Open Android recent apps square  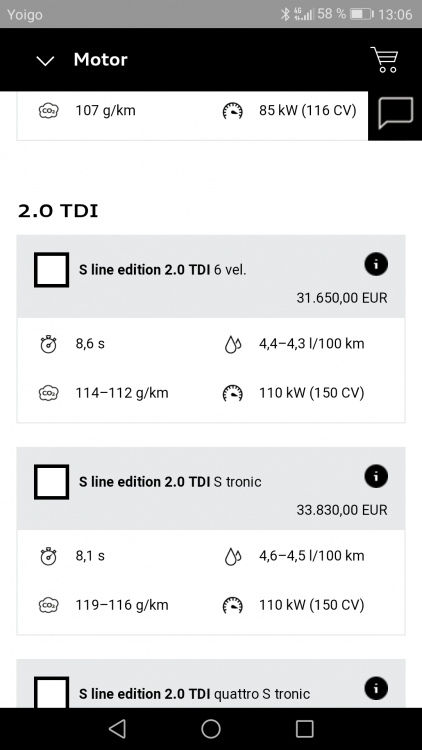click(304, 729)
